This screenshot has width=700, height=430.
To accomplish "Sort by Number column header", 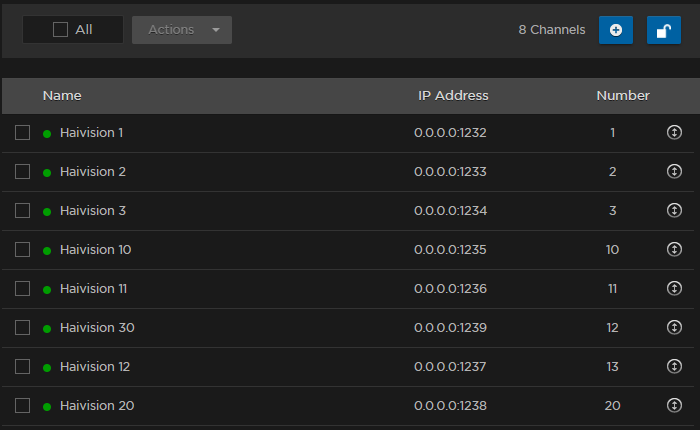I will point(623,96).
